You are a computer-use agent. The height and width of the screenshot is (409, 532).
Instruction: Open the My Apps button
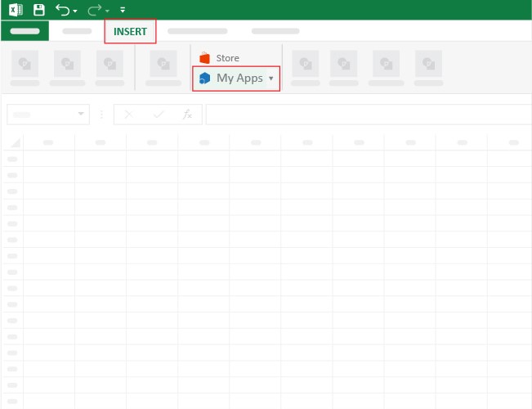[236, 79]
